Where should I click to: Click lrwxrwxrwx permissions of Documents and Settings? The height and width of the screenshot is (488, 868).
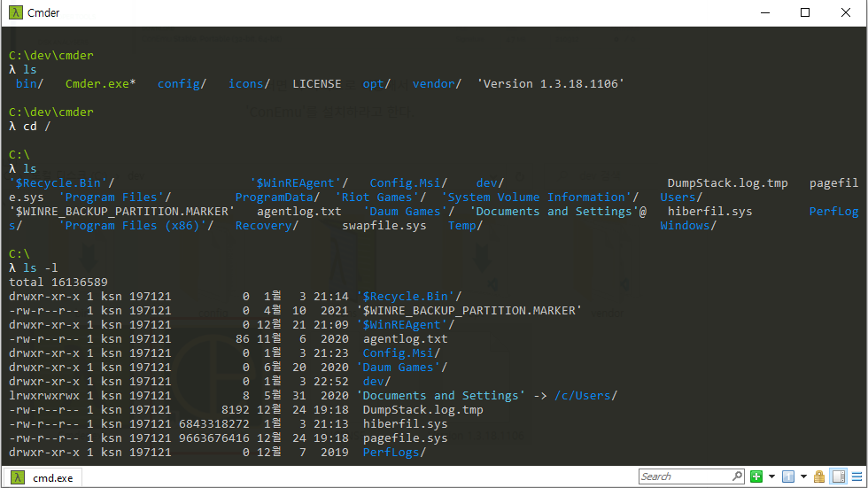[43, 396]
